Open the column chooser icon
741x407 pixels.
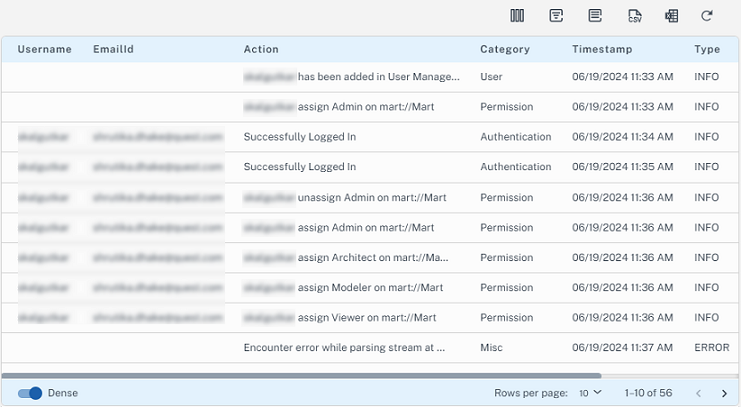[517, 16]
